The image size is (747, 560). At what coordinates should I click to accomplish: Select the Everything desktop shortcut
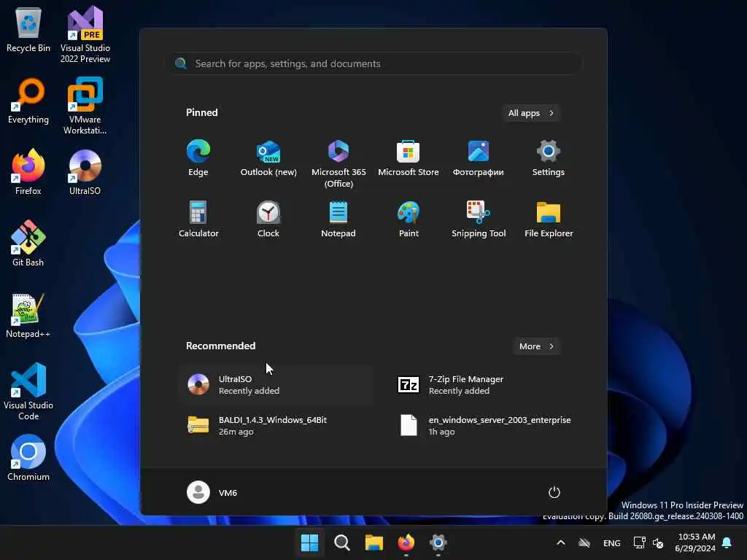tap(28, 101)
